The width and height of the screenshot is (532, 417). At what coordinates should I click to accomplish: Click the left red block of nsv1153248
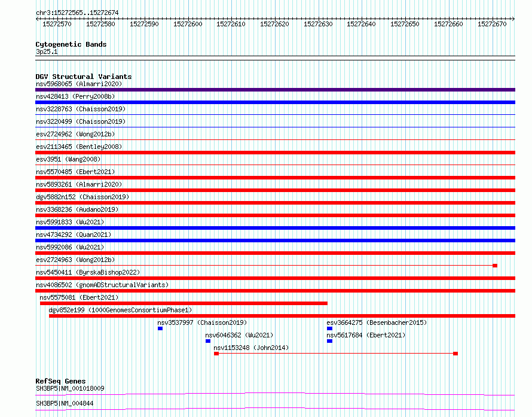click(216, 354)
